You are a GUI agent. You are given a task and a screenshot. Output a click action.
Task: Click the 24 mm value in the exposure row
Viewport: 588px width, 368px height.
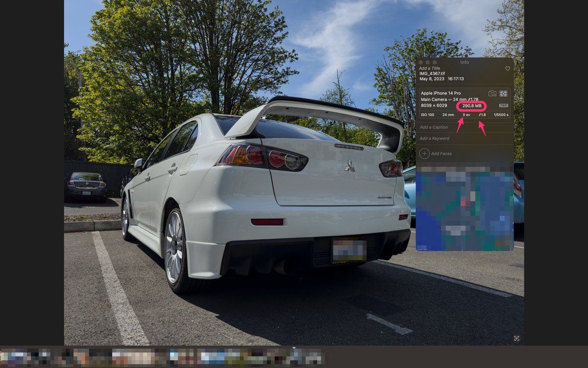448,115
